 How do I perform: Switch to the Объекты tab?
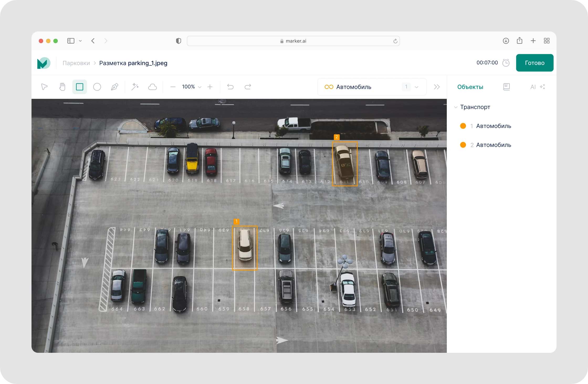click(x=470, y=87)
